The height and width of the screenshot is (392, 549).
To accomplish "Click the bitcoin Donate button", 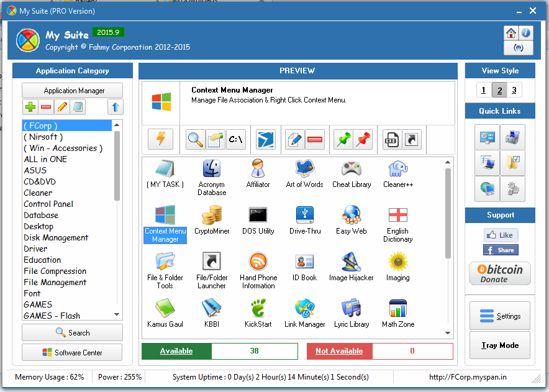I will [x=500, y=273].
